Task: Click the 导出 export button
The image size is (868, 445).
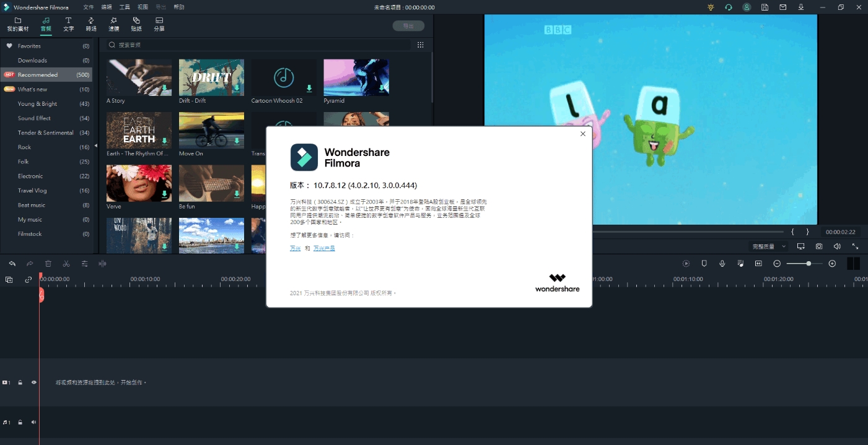Action: pyautogui.click(x=408, y=26)
